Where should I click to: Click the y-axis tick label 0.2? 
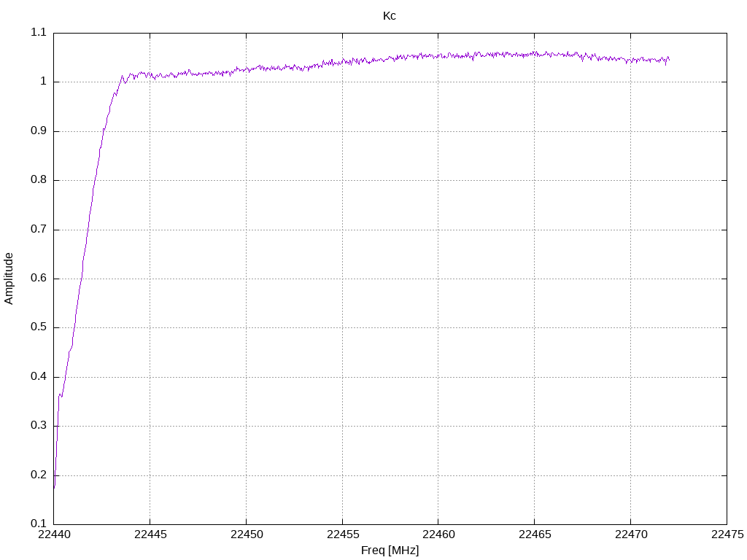click(x=39, y=475)
